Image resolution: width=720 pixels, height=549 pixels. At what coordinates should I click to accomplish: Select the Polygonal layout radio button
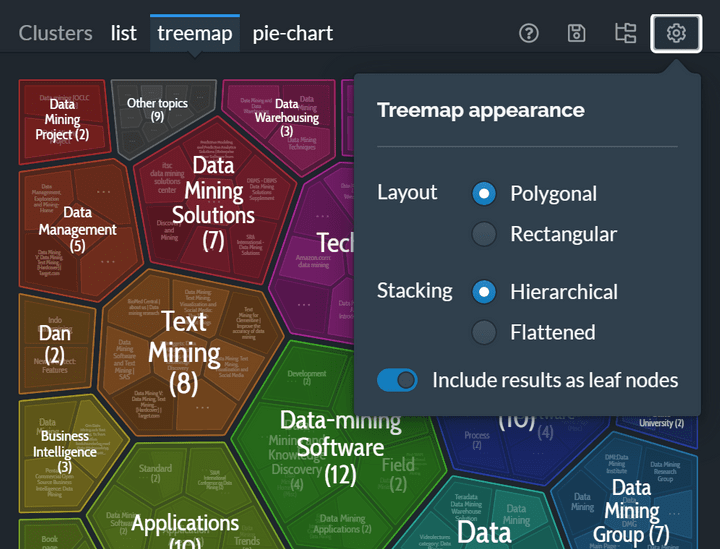[x=484, y=194]
